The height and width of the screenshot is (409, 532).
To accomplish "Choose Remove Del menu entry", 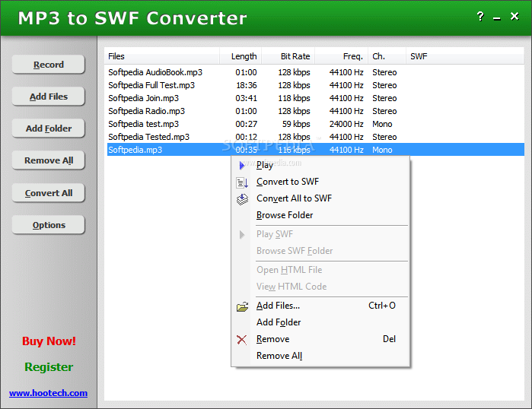I will click(320, 339).
